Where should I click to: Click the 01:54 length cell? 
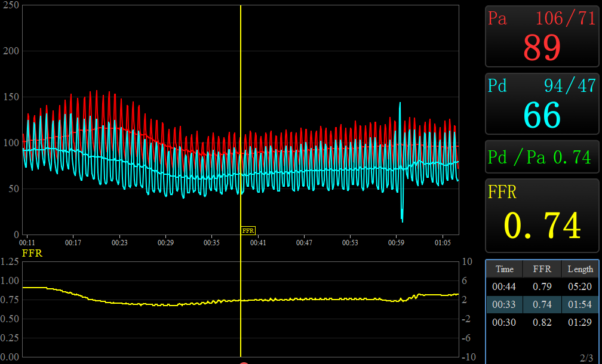pyautogui.click(x=580, y=304)
